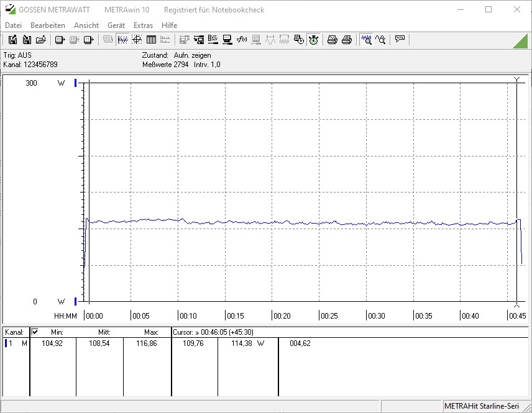Click the difference value 004,62

pos(300,343)
